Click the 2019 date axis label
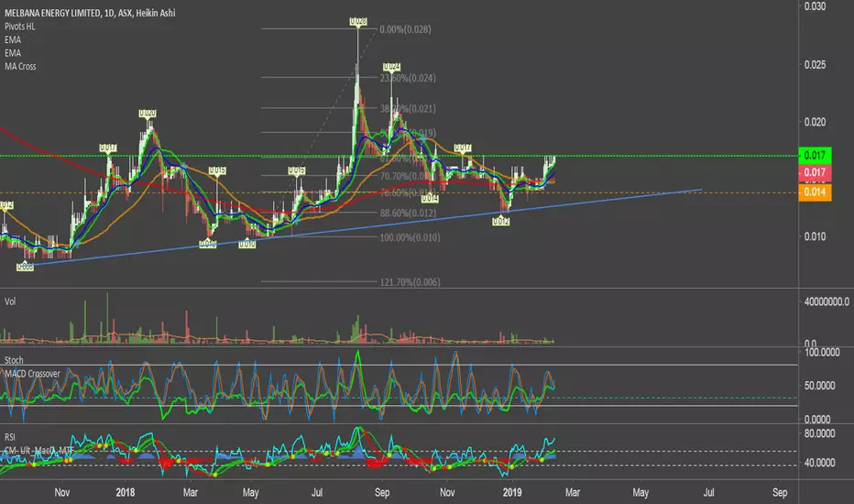 [x=512, y=492]
